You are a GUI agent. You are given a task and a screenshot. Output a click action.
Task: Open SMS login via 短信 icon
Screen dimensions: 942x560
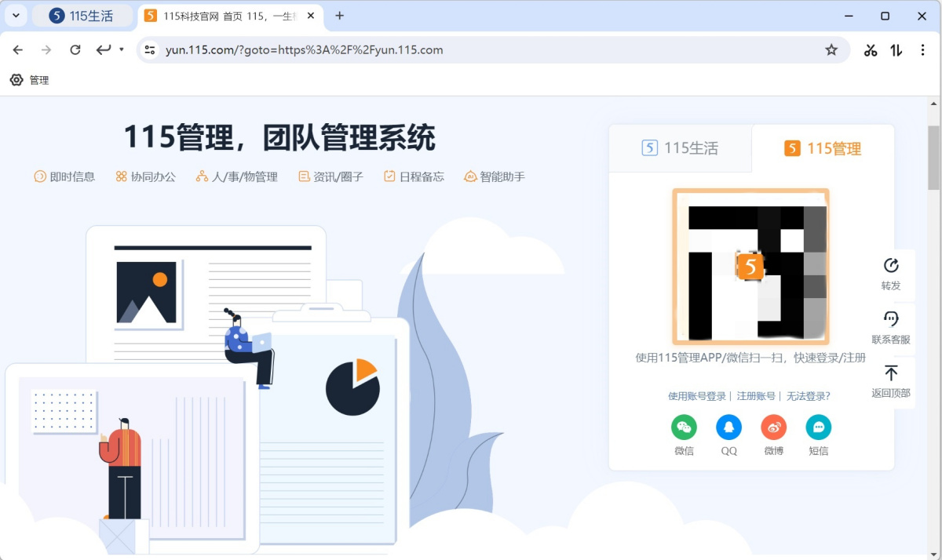click(818, 427)
